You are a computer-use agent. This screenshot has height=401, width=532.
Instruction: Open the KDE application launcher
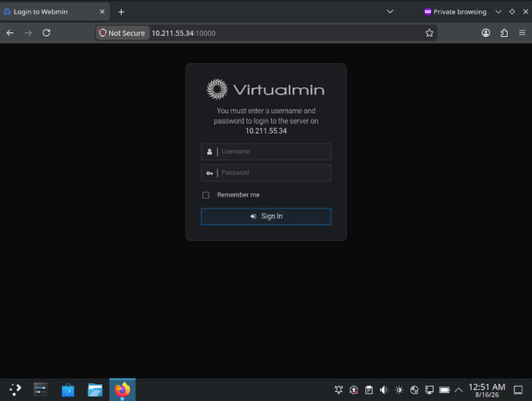(15, 390)
